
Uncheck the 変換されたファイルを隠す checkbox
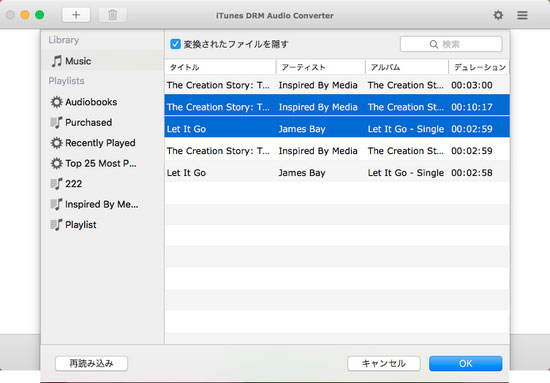pyautogui.click(x=175, y=44)
